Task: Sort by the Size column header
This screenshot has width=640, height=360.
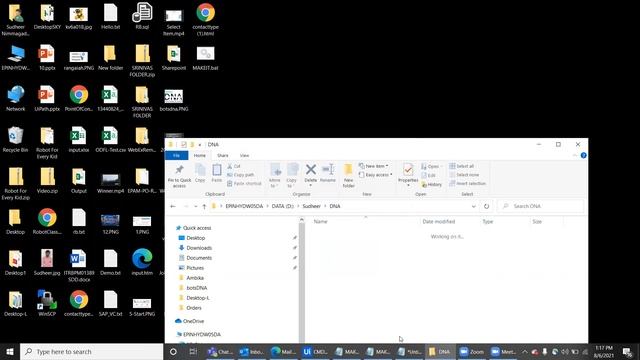Action: pyautogui.click(x=546, y=222)
